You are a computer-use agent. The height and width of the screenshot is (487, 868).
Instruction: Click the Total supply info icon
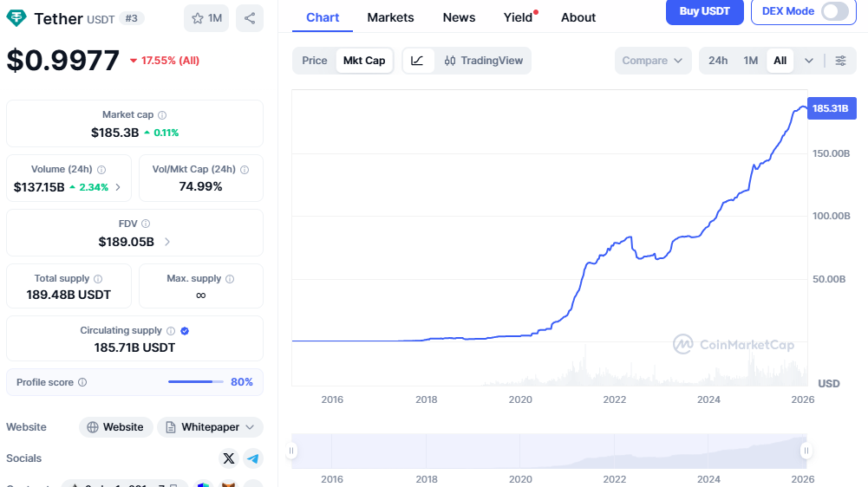[x=98, y=279]
